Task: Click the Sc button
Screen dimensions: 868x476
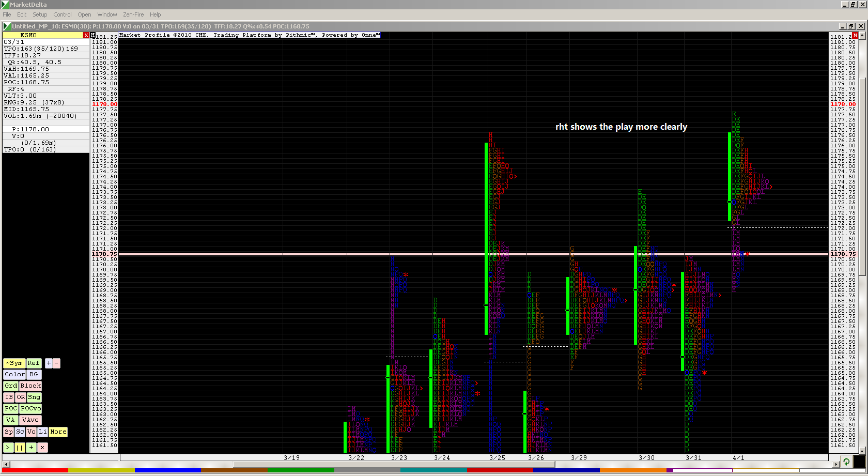Action: 20,432
